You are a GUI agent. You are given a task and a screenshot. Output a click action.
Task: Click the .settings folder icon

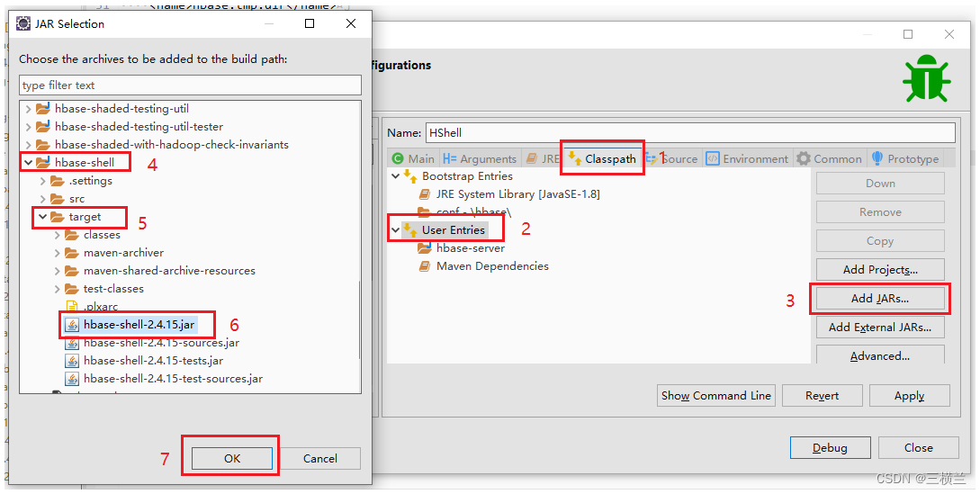tap(58, 181)
